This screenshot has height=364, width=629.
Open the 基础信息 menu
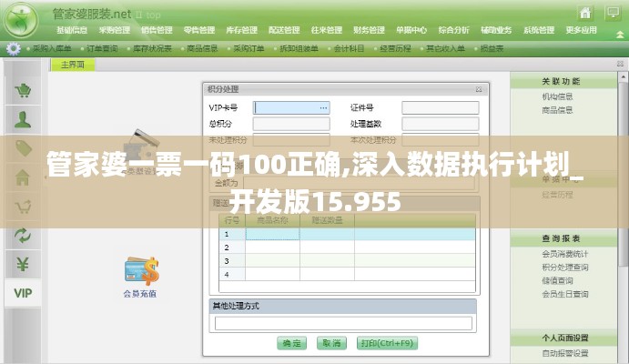pos(72,30)
